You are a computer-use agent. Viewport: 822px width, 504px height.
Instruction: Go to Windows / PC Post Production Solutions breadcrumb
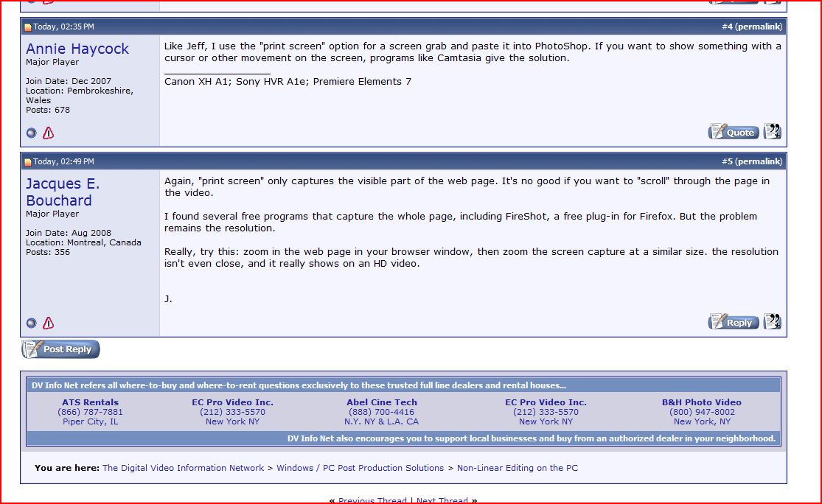tap(360, 468)
